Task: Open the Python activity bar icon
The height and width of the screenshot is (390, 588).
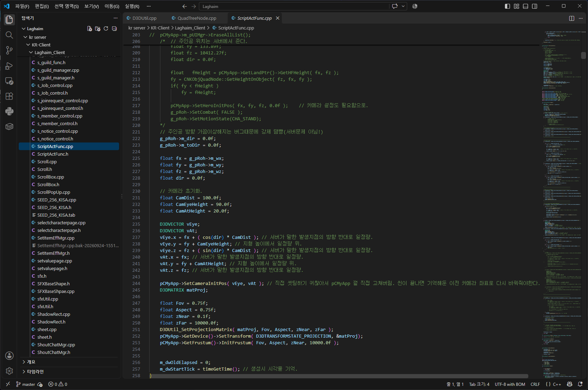Action: [x=9, y=111]
